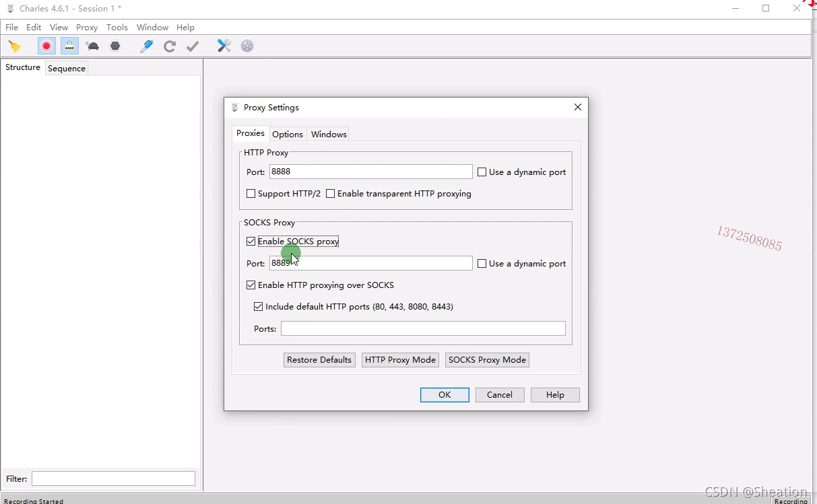This screenshot has height=504, width=817.
Task: Open the Tools wrench icon
Action: coord(224,46)
